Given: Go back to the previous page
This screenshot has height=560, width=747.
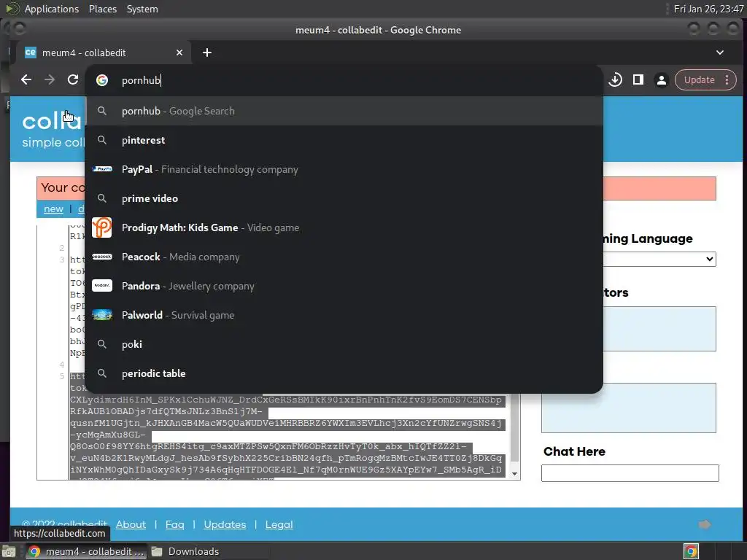Looking at the screenshot, I should tap(26, 80).
